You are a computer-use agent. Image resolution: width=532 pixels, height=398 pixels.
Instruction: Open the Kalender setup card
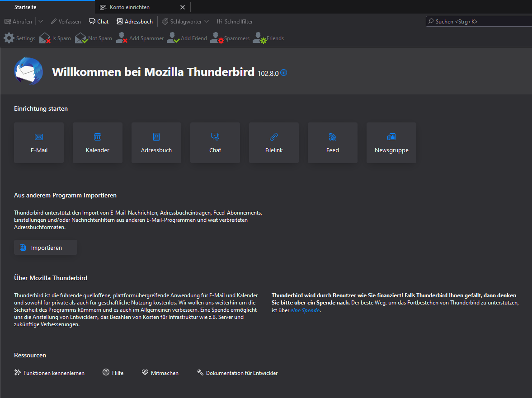pos(98,143)
